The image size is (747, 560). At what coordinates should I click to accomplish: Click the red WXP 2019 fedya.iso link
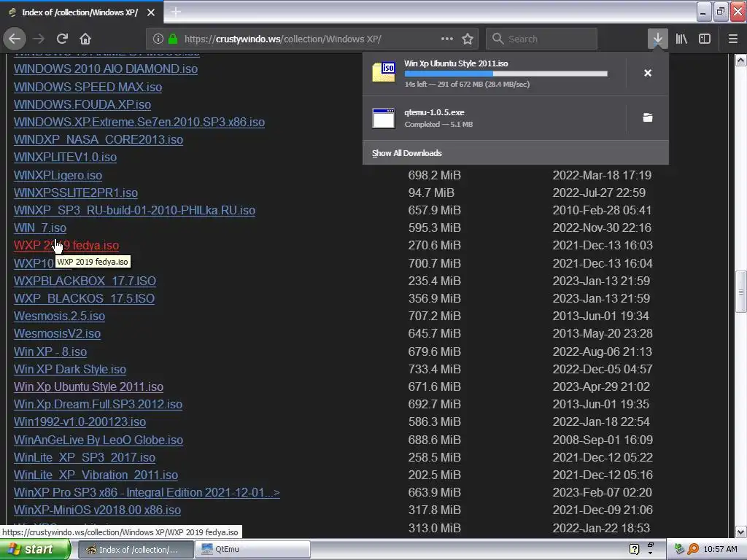[x=66, y=245]
